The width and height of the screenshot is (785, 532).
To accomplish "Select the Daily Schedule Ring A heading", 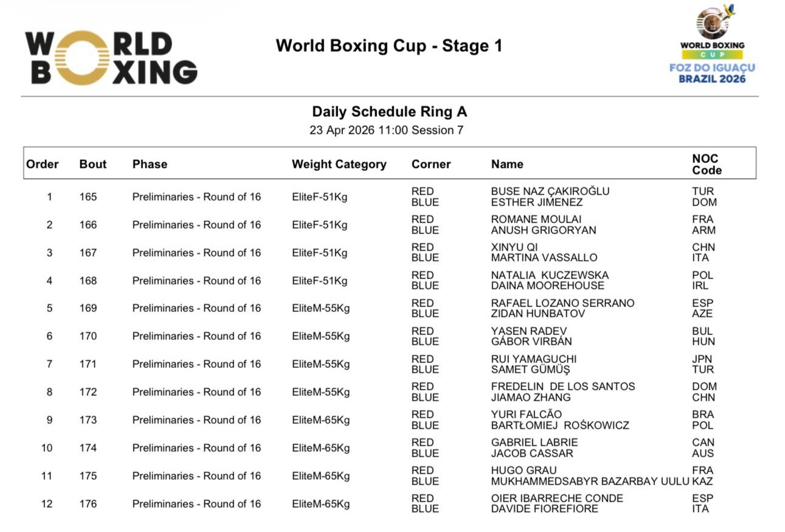I will coord(389,112).
